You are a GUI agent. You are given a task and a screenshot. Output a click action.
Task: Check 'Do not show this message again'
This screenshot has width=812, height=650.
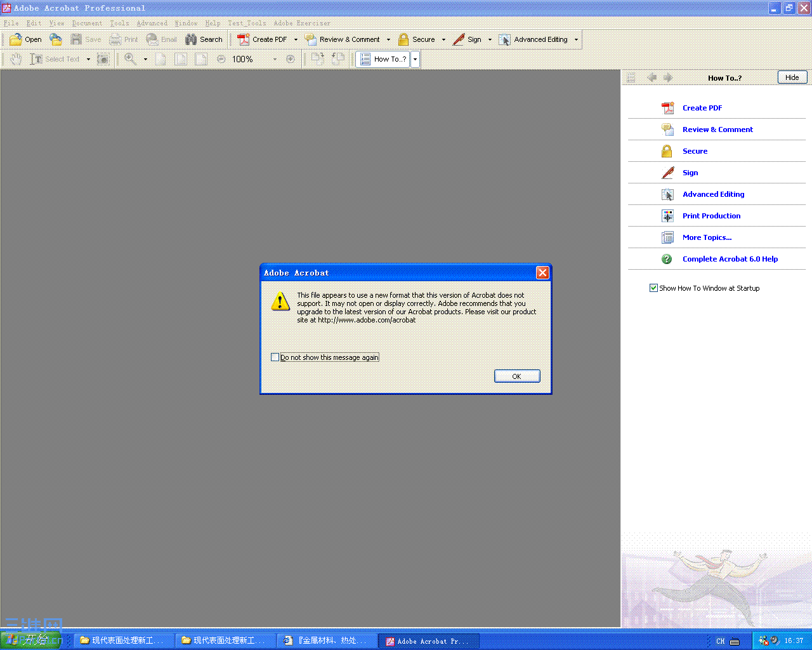(x=275, y=357)
